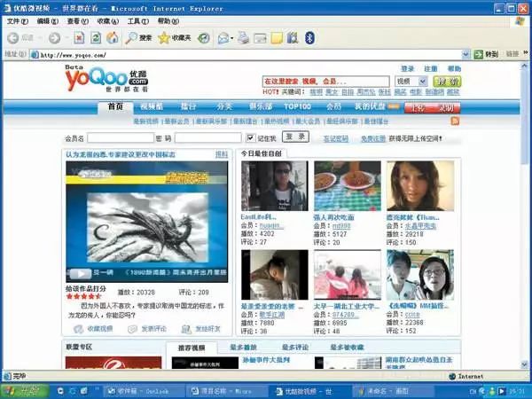Click the 收藏视频 collect video icon link
This screenshot has height=399, width=532.
click(93, 329)
